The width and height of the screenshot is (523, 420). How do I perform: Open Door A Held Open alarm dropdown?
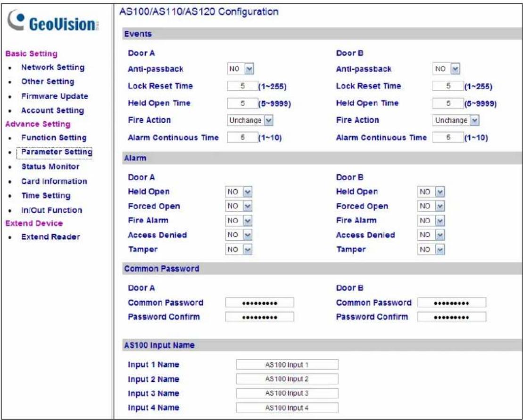(x=239, y=192)
